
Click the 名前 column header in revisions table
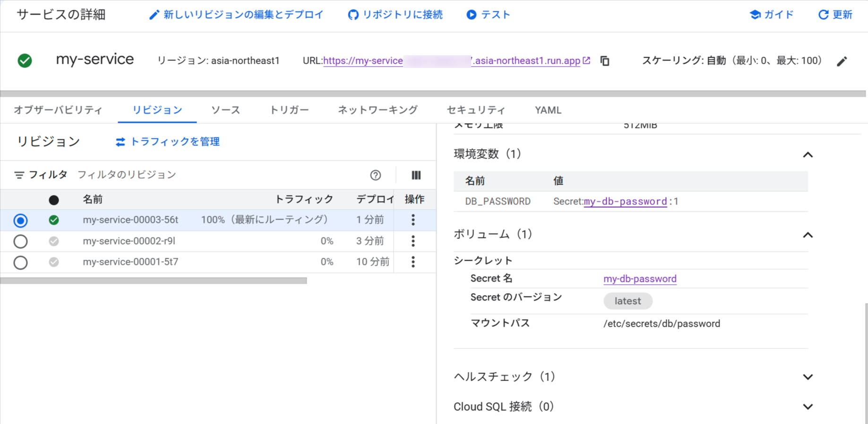(x=93, y=200)
